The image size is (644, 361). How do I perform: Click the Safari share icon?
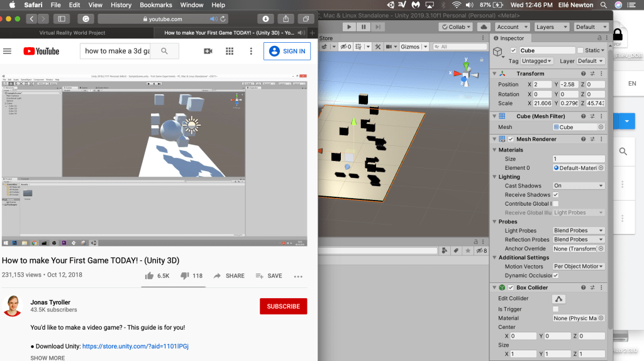coord(285,19)
